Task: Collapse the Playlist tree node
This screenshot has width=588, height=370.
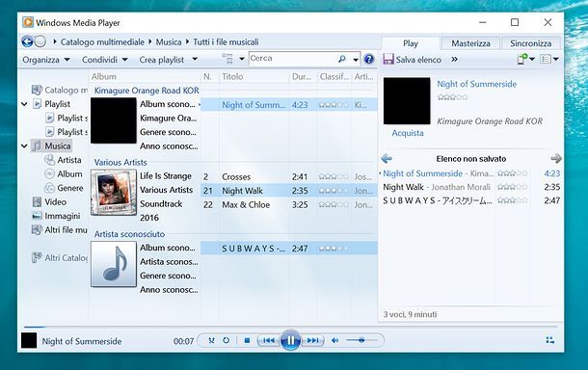Action: click(x=24, y=104)
